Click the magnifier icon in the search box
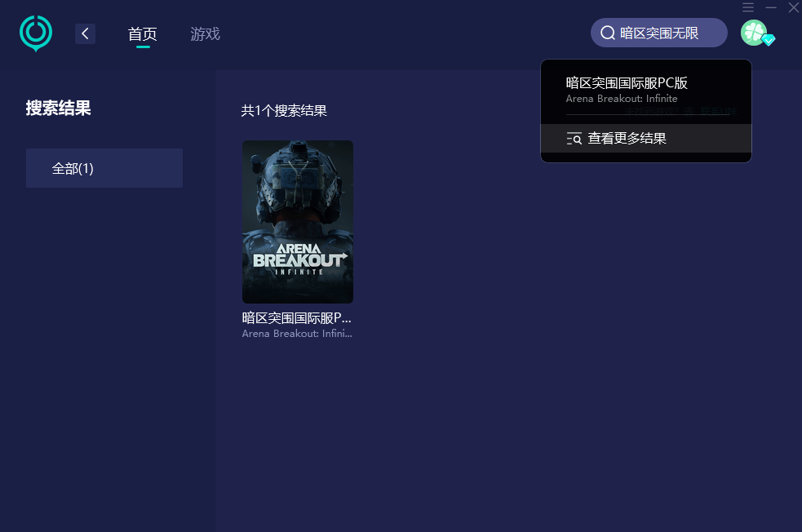Viewport: 802px width, 532px height. (x=607, y=33)
